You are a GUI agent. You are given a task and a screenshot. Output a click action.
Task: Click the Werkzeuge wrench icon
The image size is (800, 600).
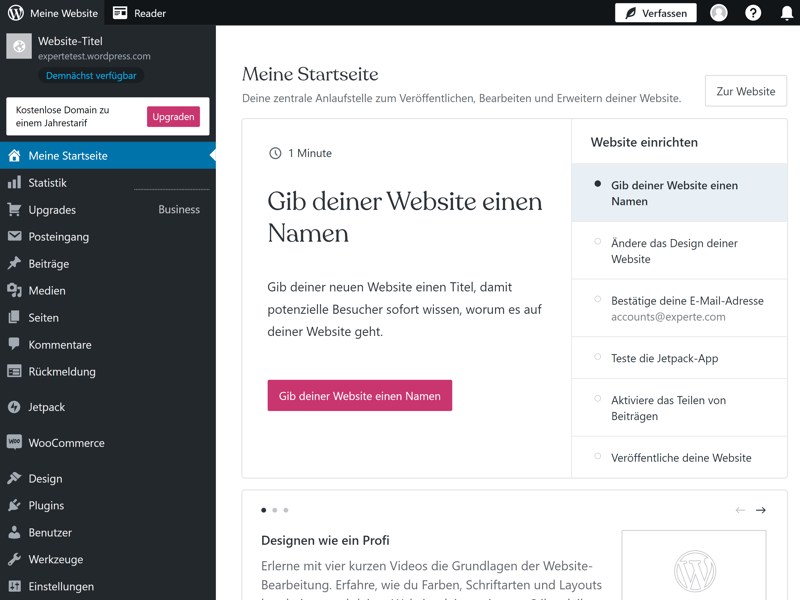(x=14, y=559)
